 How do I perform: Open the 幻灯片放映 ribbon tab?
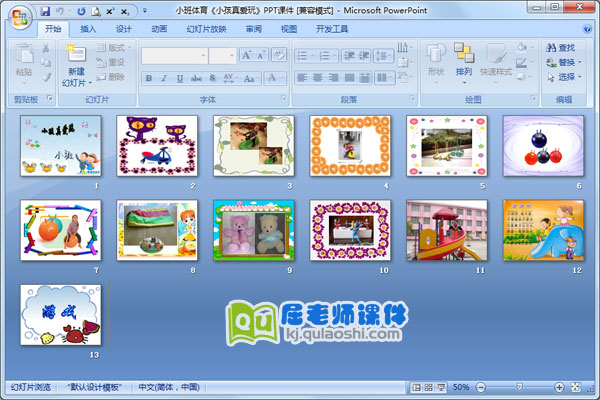pos(206,29)
